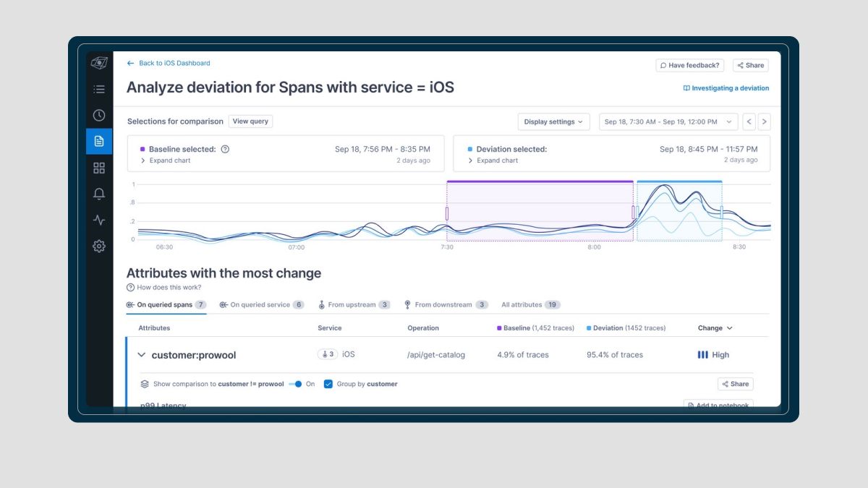The height and width of the screenshot is (488, 868).
Task: Switch to the From upstream tab
Action: click(354, 305)
